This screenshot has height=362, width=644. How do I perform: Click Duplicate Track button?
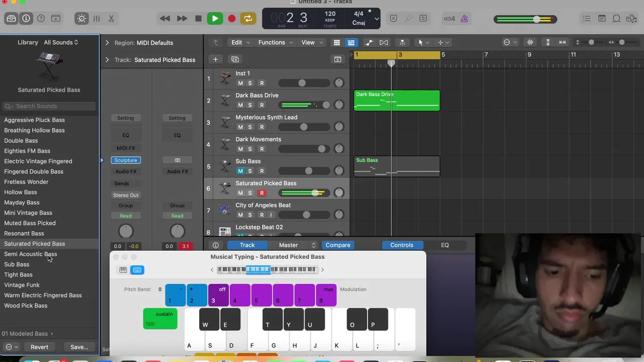[x=235, y=59]
